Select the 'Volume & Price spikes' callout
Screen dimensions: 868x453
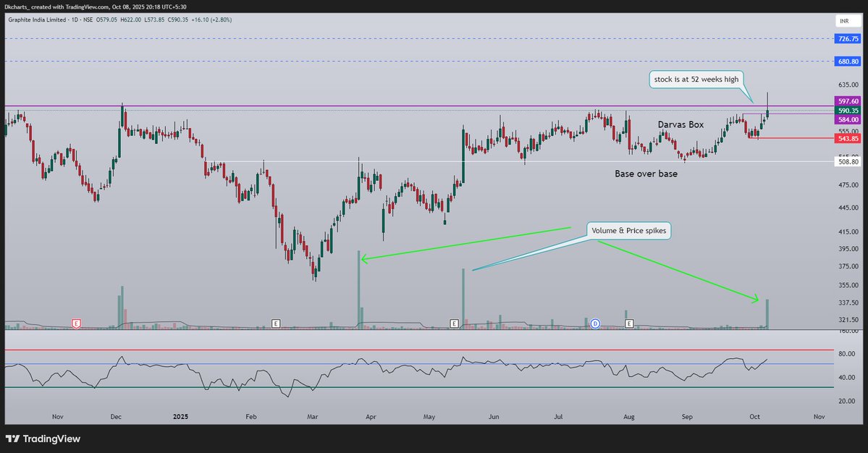629,231
